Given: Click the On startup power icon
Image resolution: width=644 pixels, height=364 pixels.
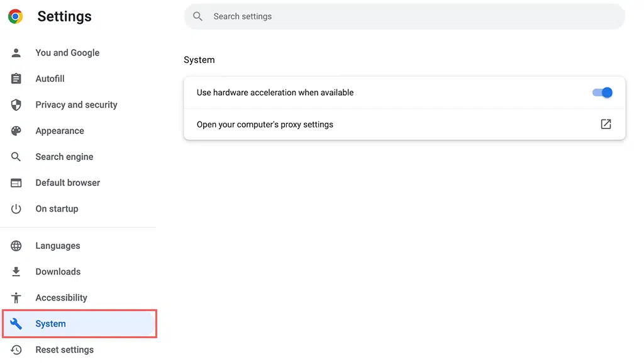Looking at the screenshot, I should (16, 209).
